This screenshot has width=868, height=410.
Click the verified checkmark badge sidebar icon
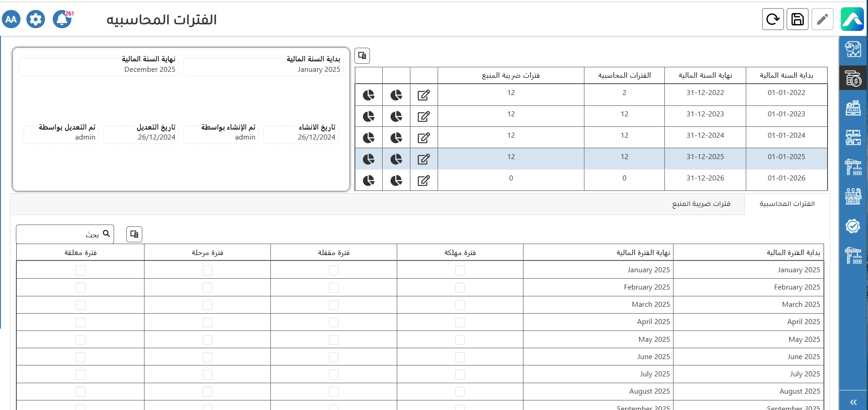pyautogui.click(x=853, y=226)
